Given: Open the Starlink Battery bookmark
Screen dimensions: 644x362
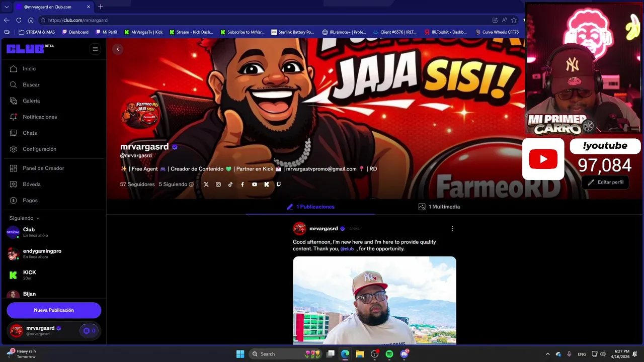Looking at the screenshot, I should tap(292, 32).
